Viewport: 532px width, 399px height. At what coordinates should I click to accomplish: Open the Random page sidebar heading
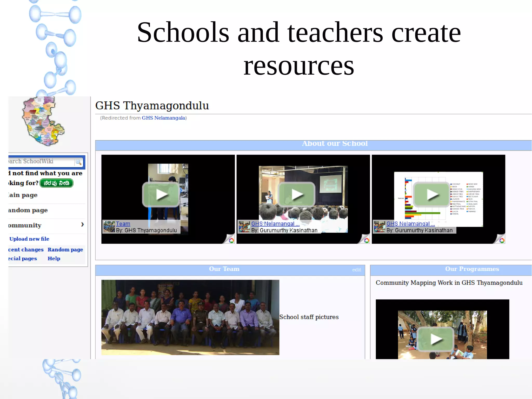[x=28, y=210]
